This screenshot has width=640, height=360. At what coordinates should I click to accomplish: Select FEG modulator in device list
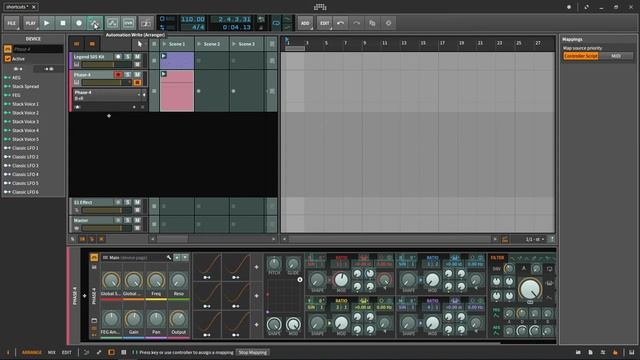[16, 95]
